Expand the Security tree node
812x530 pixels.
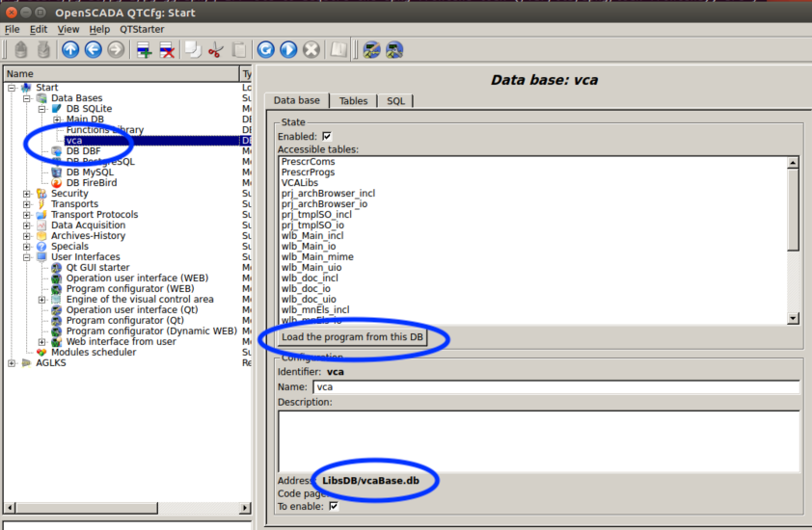(27, 194)
